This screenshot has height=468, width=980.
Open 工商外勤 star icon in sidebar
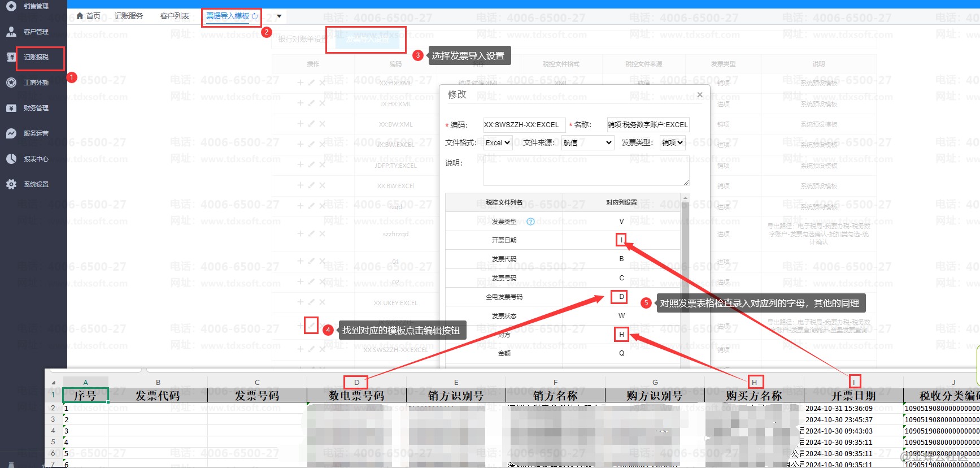point(11,83)
